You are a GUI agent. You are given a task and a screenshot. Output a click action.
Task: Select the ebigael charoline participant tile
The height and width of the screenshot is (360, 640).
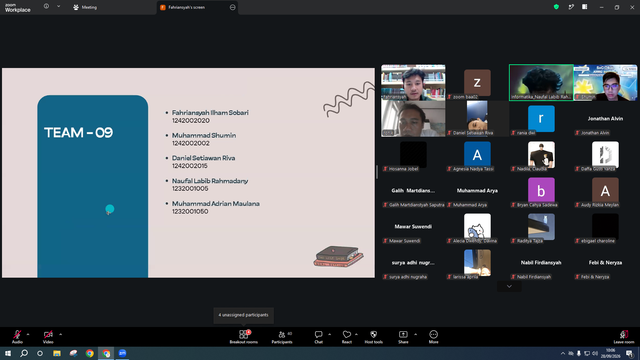(x=605, y=227)
